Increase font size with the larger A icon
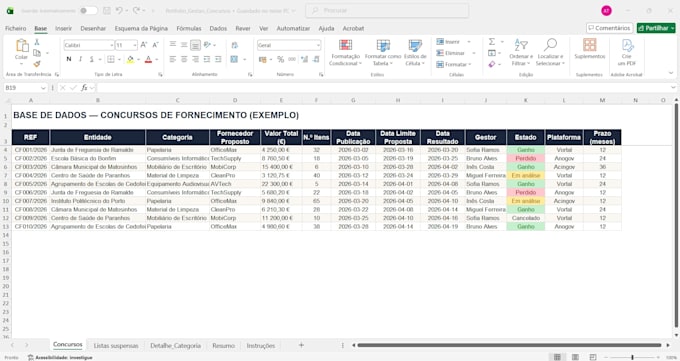 [144, 45]
